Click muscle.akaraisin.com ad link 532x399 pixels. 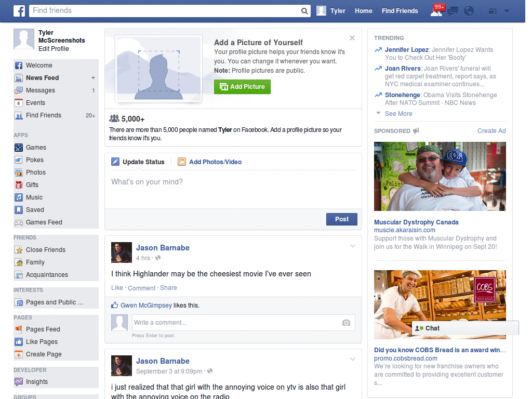click(404, 230)
